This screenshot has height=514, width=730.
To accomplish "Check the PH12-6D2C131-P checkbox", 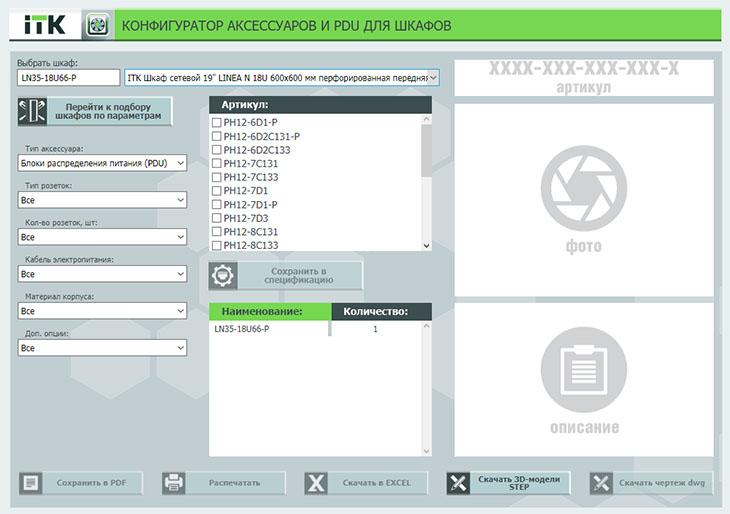I will [x=216, y=136].
